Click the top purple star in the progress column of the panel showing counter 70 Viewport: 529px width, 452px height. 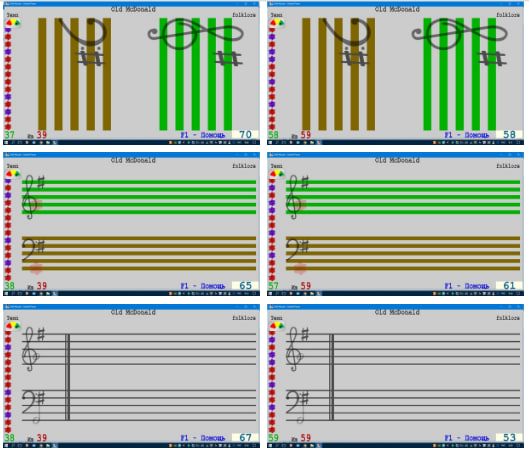(8, 30)
